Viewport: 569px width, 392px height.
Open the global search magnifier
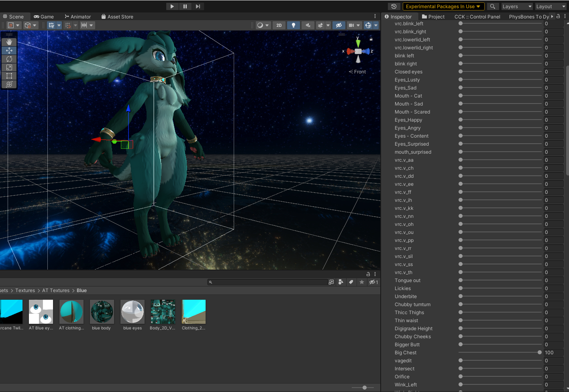click(x=493, y=6)
